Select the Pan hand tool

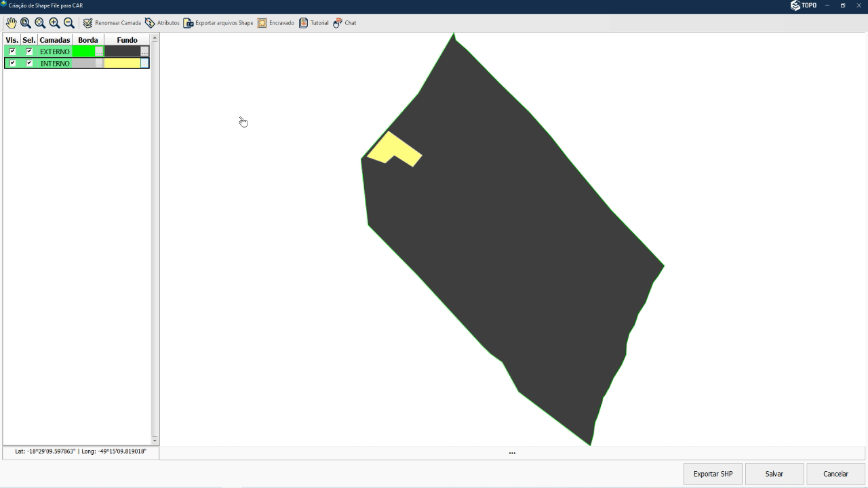click(11, 23)
